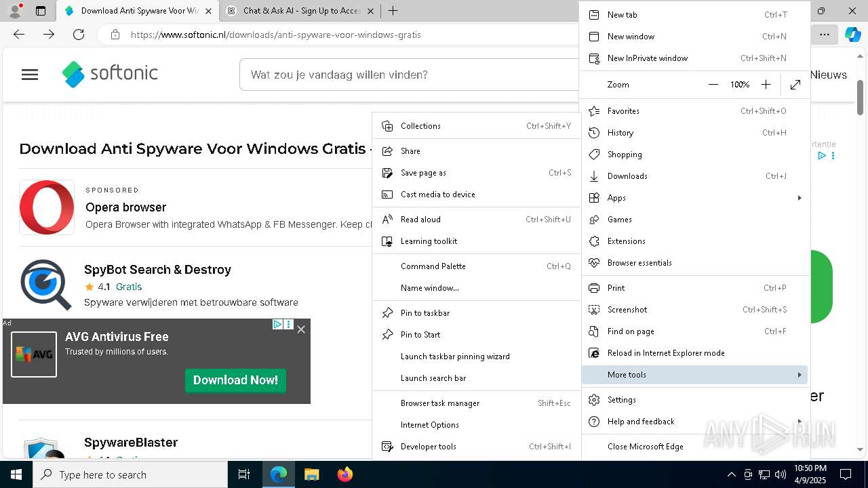Click the Pin to Start pin icon

(x=388, y=335)
